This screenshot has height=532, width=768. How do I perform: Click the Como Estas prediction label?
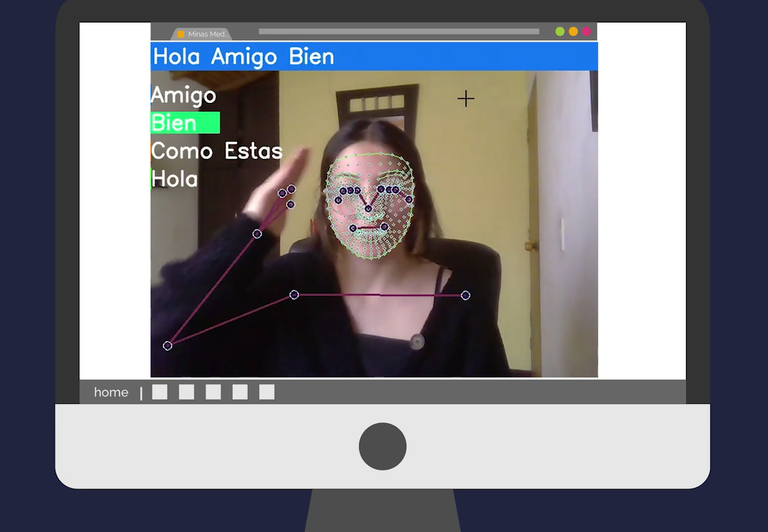pyautogui.click(x=216, y=151)
